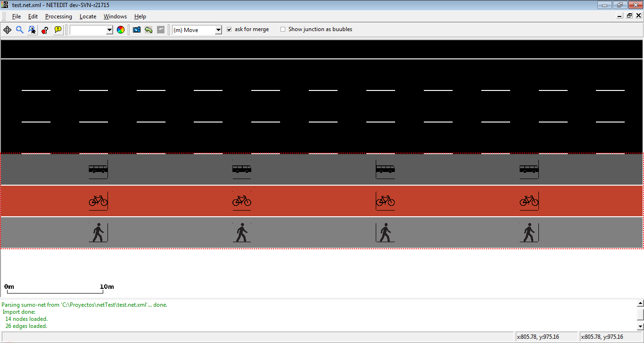Click the magnifier zoom icon
Screen dimensions: 644x343
pyautogui.click(x=20, y=30)
